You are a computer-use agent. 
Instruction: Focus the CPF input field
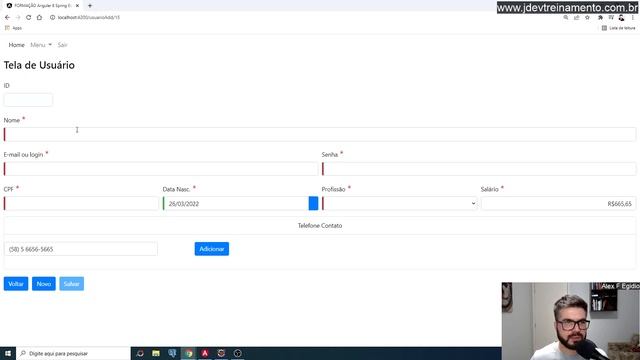pos(81,203)
